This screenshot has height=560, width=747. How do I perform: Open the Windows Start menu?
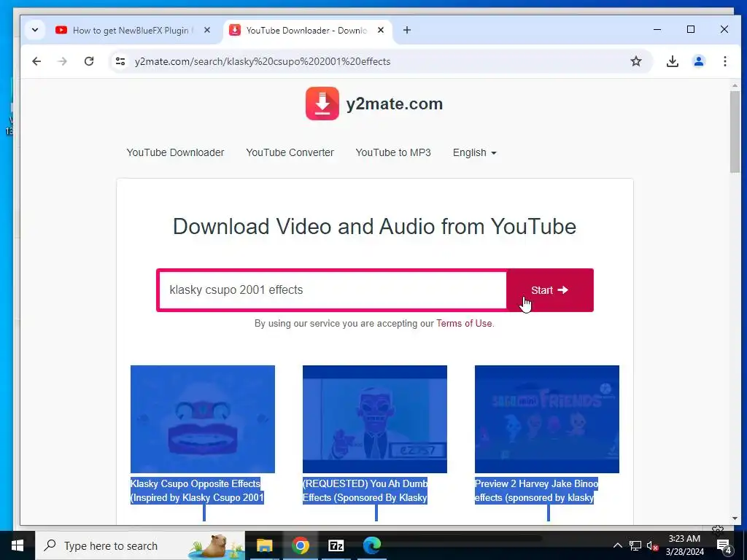(18, 545)
